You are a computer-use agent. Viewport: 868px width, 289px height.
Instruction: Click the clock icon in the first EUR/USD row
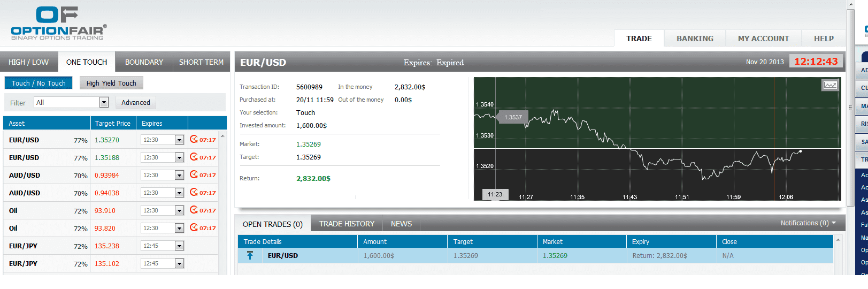194,139
